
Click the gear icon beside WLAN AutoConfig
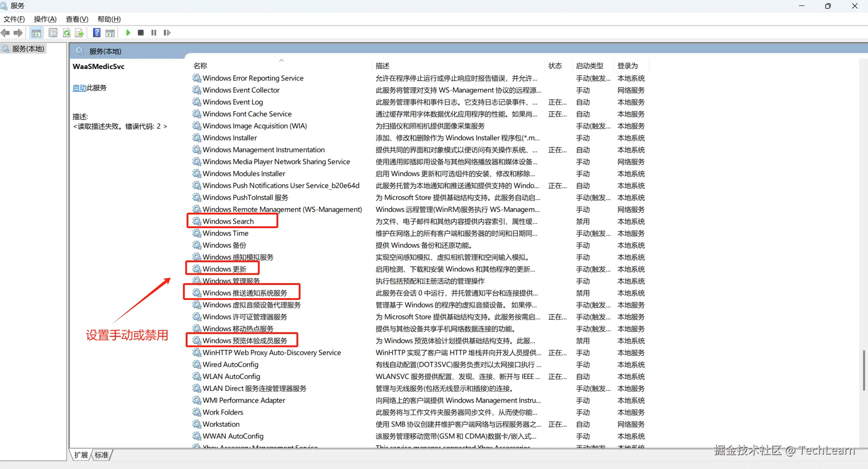[197, 376]
